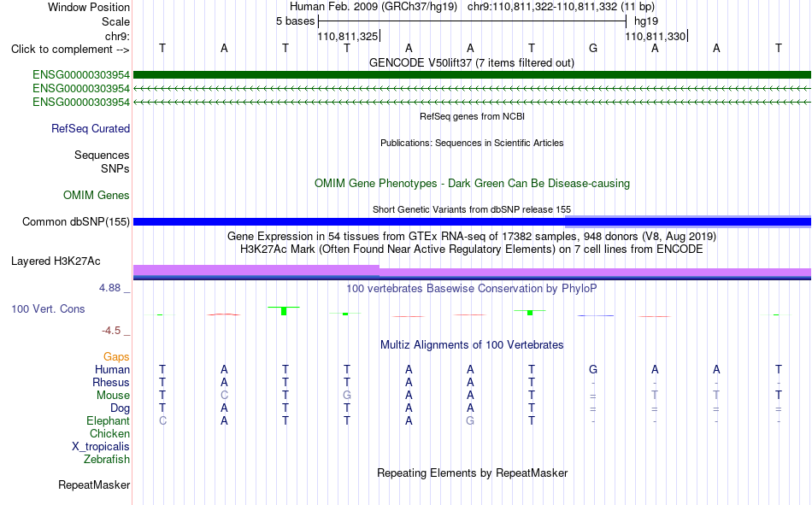812x505 pixels.
Task: Click the X_tropicalis species label
Action: click(101, 447)
